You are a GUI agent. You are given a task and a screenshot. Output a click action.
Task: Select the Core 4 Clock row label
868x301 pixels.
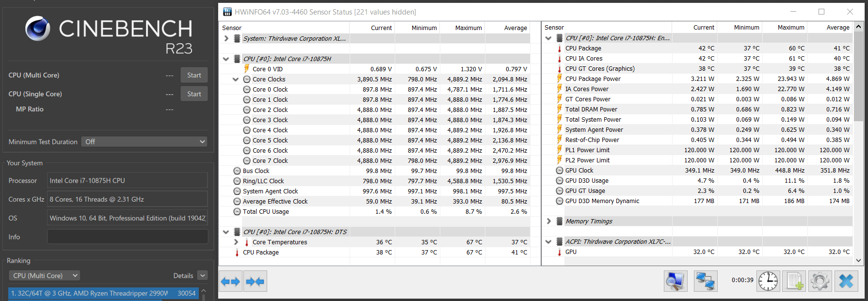[x=270, y=130]
